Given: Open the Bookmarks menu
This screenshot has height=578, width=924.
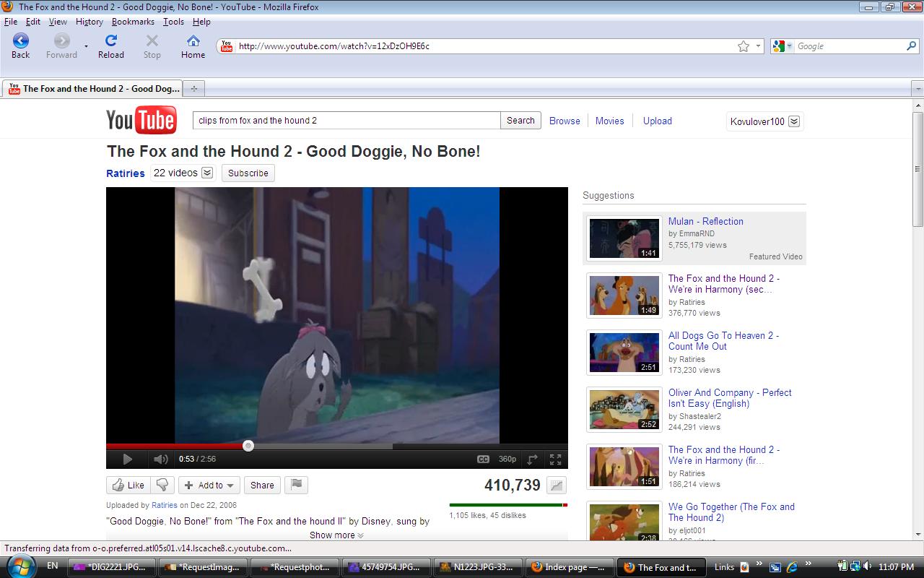Looking at the screenshot, I should pyautogui.click(x=133, y=22).
